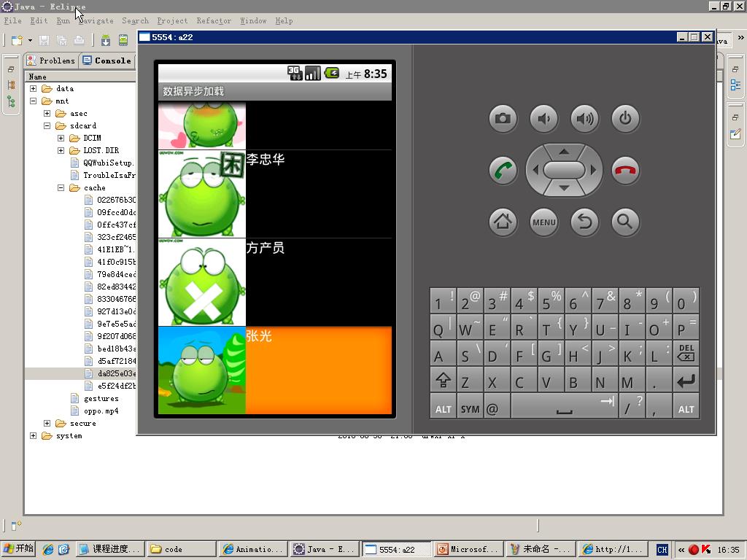747x560 pixels.
Task: Click the Name column header
Action: pyautogui.click(x=80, y=77)
